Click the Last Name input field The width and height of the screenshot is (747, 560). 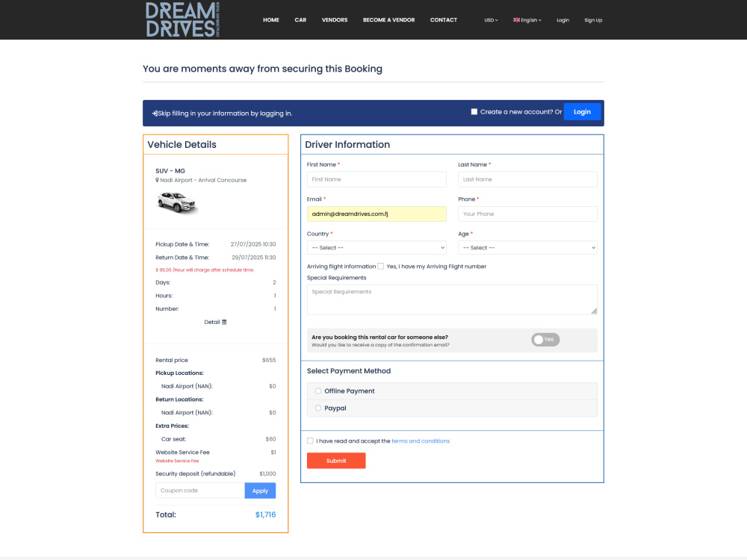coord(527,179)
